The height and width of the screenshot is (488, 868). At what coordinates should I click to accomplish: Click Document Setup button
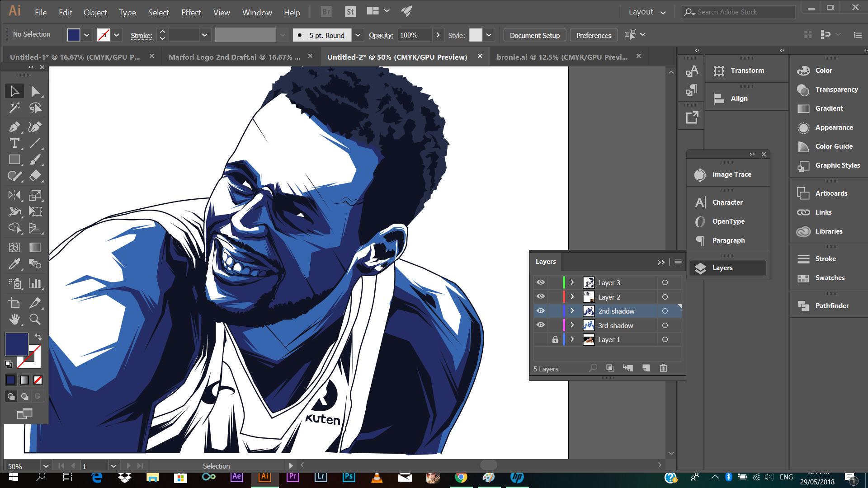535,35
